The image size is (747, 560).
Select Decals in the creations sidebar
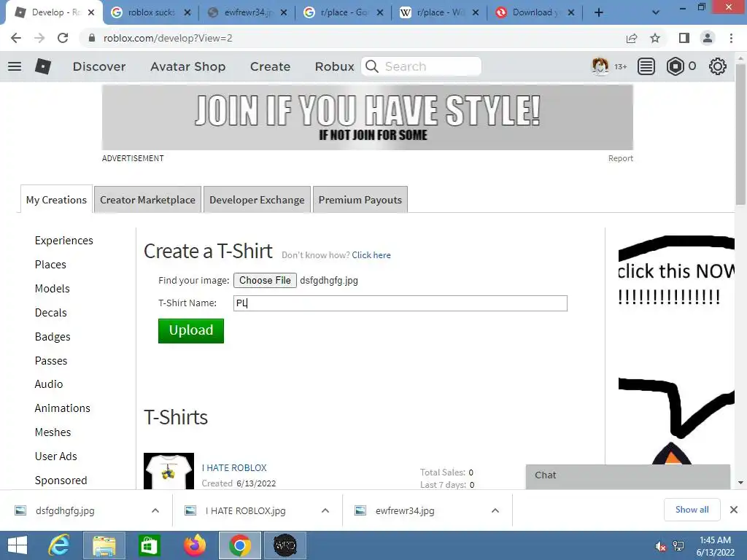(50, 313)
